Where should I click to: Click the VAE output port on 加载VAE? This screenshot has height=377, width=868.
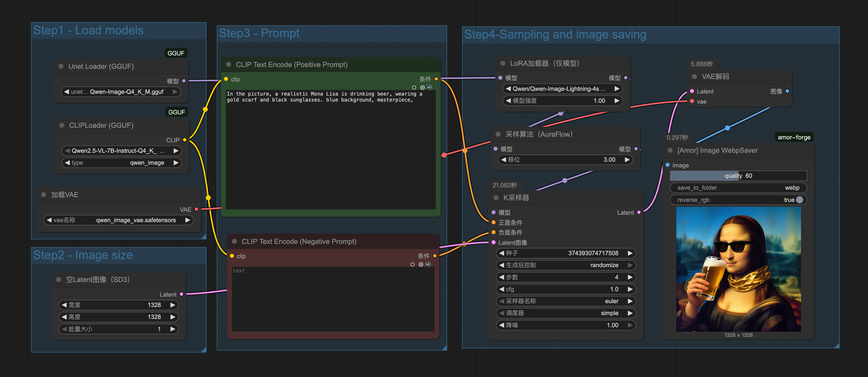[196, 209]
